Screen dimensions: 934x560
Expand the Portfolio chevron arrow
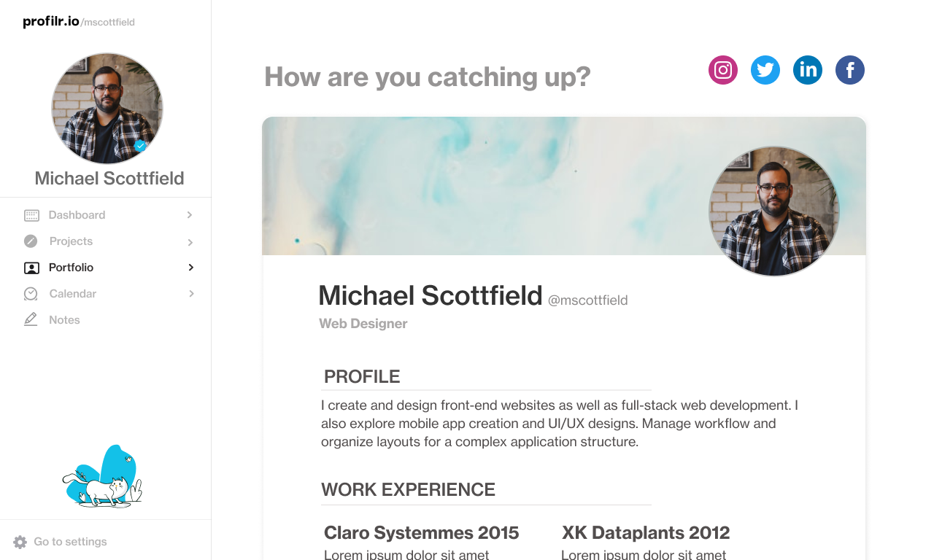point(190,268)
